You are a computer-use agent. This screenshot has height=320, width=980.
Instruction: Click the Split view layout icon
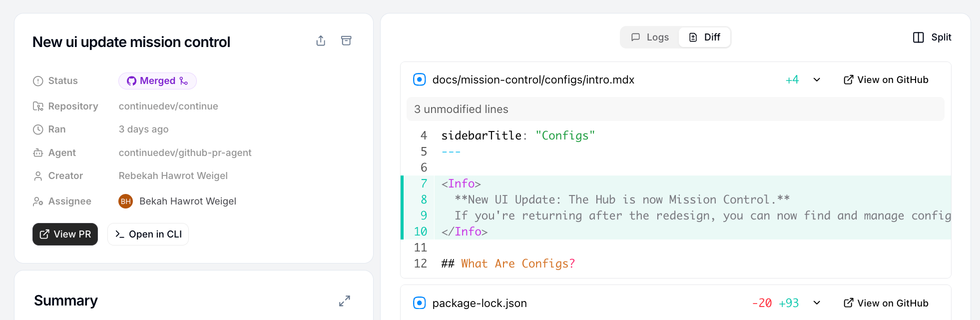[918, 37]
